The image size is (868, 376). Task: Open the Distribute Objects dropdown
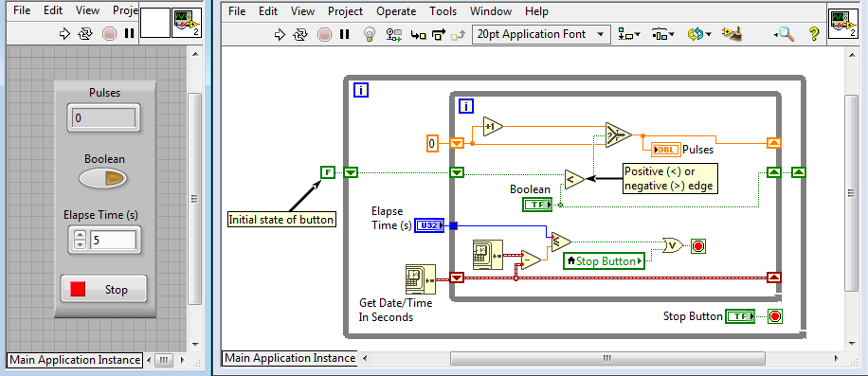[x=662, y=34]
